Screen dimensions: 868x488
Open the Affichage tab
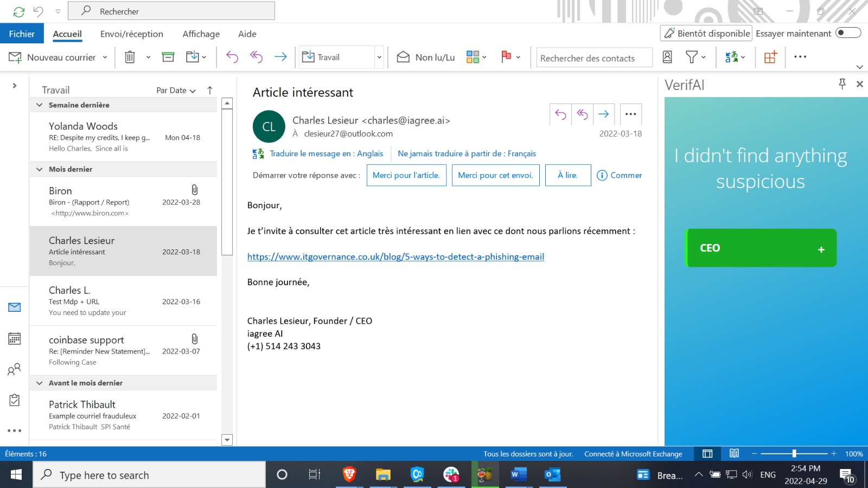click(201, 34)
